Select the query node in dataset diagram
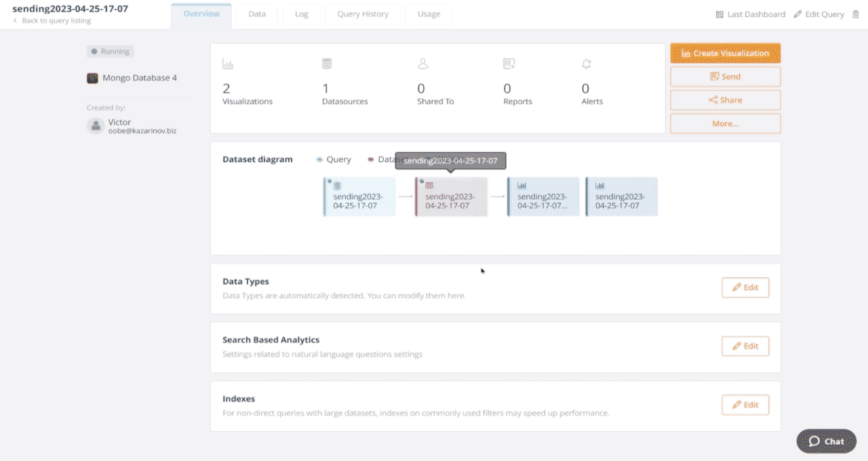 (x=359, y=197)
